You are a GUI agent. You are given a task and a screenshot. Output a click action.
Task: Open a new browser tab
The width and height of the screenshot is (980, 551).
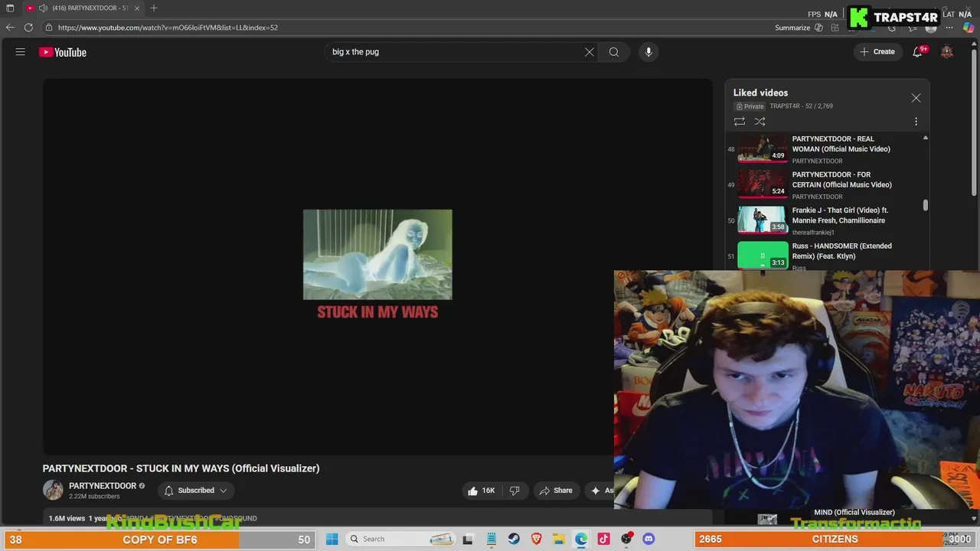tap(154, 8)
